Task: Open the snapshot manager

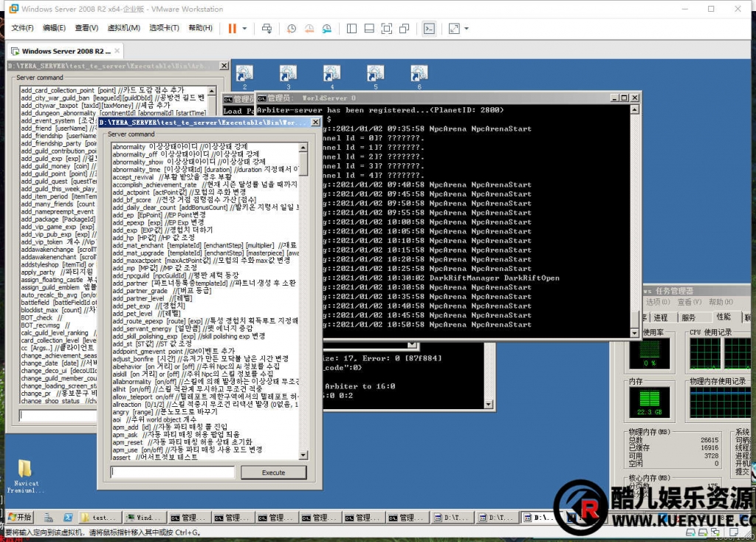Action: (327, 29)
